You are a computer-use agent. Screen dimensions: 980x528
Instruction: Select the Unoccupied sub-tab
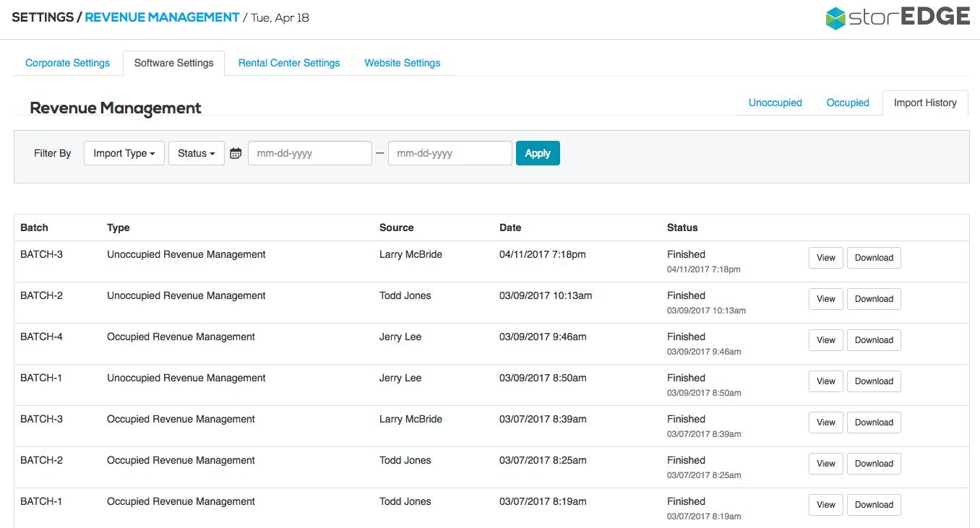[x=775, y=103]
